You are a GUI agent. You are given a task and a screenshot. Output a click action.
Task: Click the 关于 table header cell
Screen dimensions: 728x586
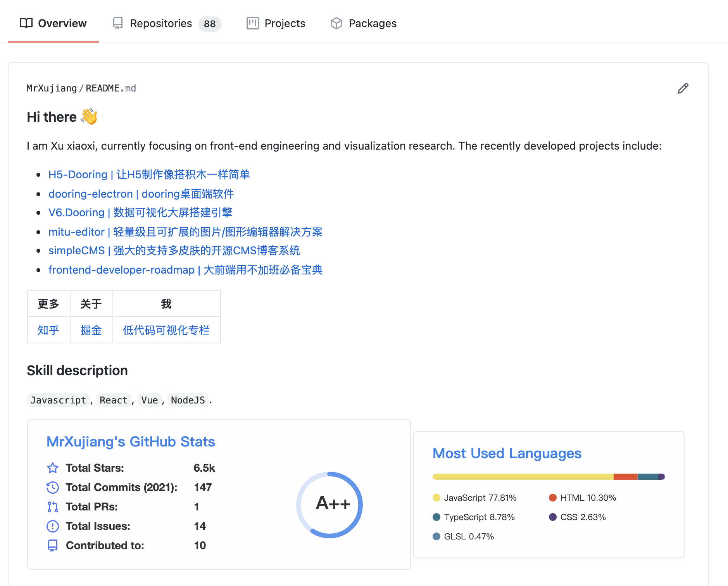click(x=91, y=304)
